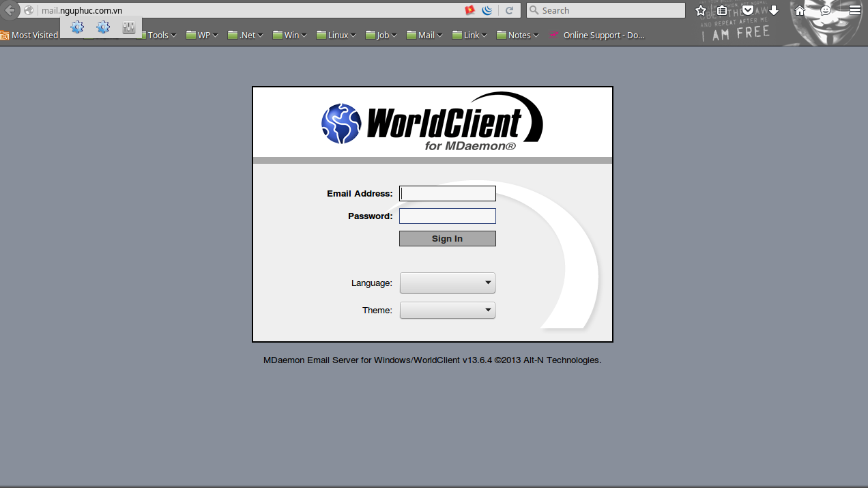868x488 pixels.
Task: Expand the Theme dropdown
Action: pyautogui.click(x=447, y=310)
